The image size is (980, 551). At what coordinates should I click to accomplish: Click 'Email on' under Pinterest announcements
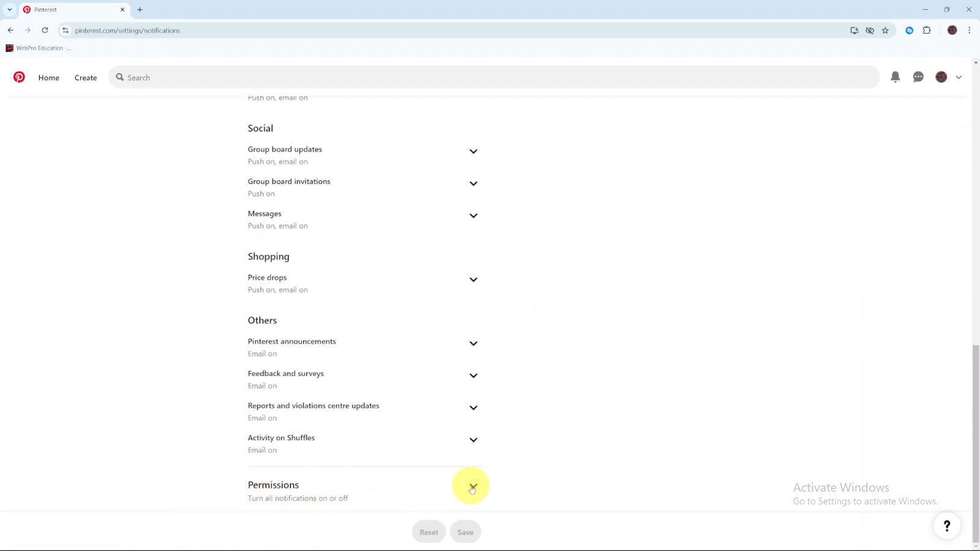tap(262, 354)
